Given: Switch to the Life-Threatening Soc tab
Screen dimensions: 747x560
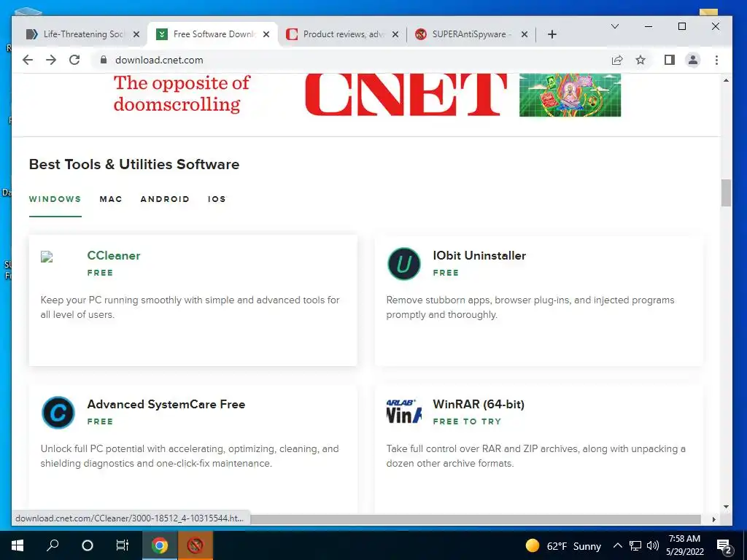Looking at the screenshot, I should [82, 34].
